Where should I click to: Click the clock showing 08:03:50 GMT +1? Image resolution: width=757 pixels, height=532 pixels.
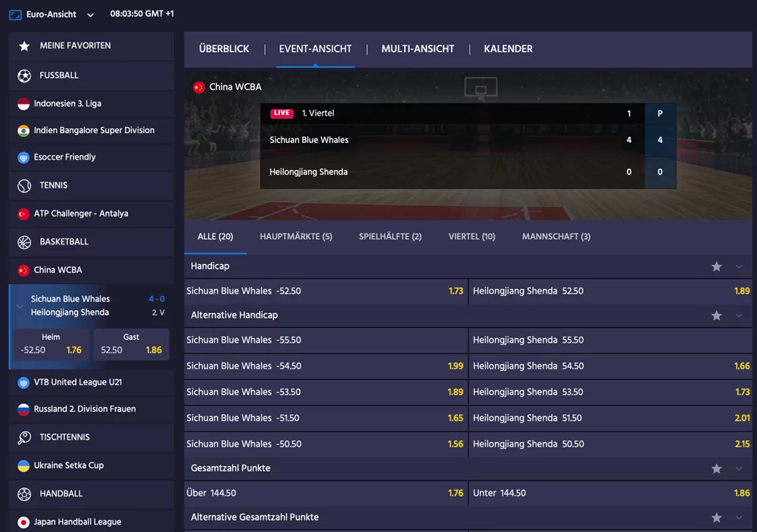coord(142,14)
